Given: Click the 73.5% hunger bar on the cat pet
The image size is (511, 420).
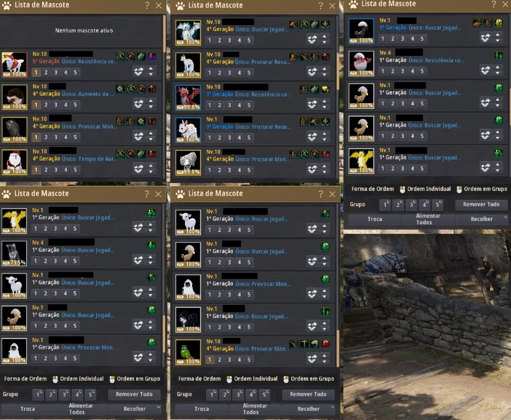Looking at the screenshot, I should coord(14,263).
